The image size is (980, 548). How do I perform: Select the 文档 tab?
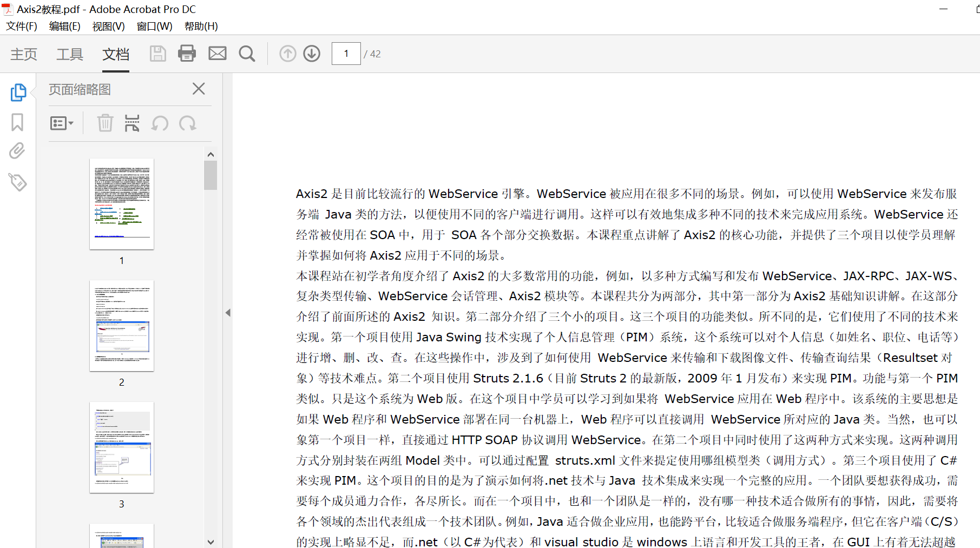116,54
